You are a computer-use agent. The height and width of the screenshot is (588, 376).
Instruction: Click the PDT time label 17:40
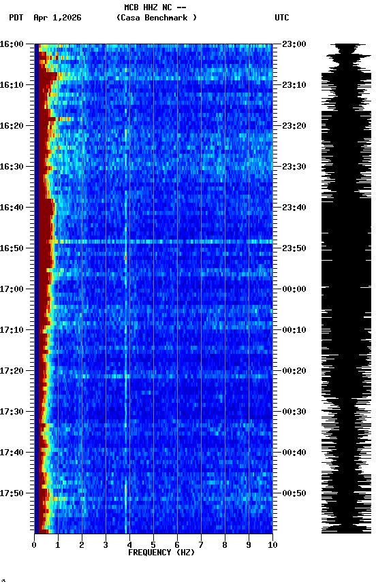click(x=12, y=453)
